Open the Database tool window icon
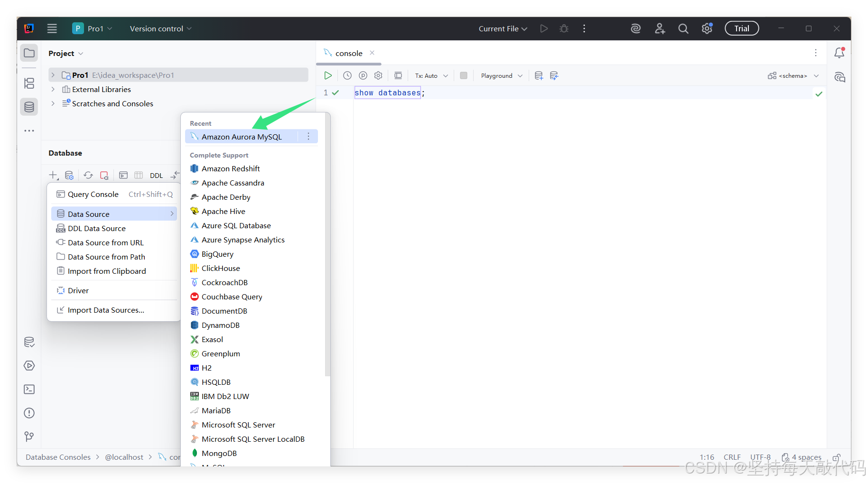868x483 pixels. point(29,107)
